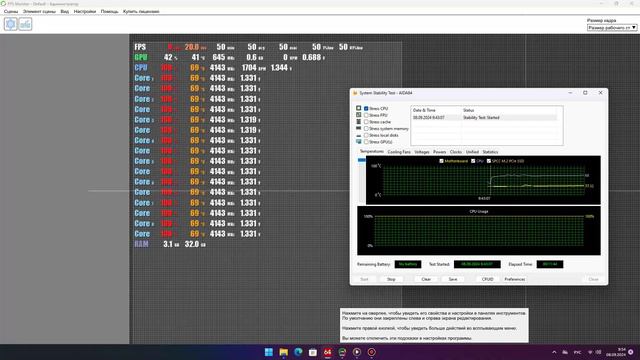Open File Explorer from the taskbar

pyautogui.click(x=283, y=352)
